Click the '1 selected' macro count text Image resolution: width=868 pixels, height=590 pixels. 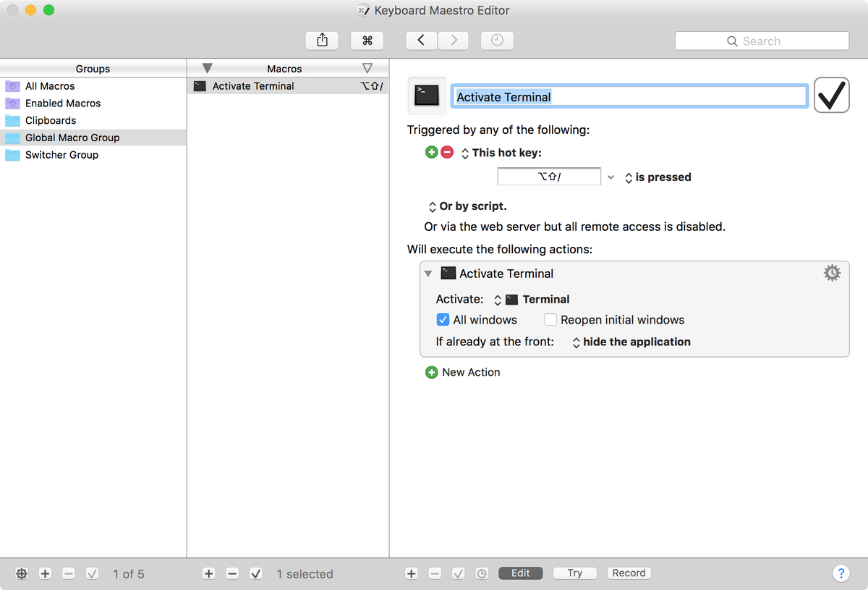(305, 574)
